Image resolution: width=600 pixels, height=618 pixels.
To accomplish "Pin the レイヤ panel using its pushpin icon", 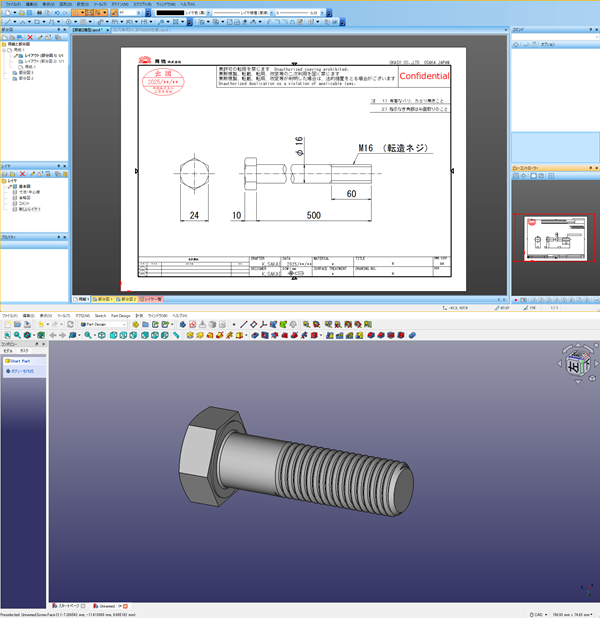I will (x=59, y=166).
